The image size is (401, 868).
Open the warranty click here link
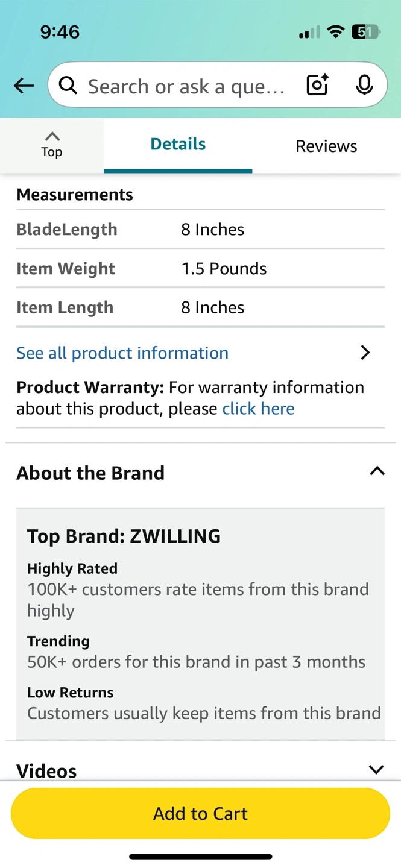pyautogui.click(x=258, y=409)
